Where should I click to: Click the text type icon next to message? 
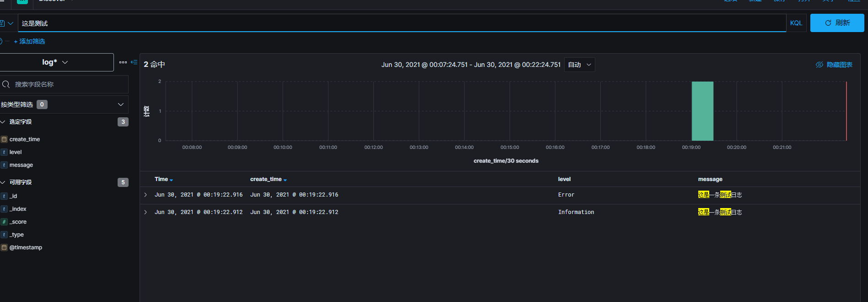4,165
